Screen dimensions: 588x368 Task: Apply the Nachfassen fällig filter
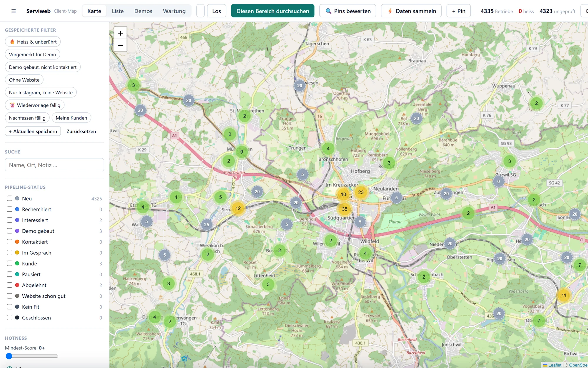tap(27, 118)
